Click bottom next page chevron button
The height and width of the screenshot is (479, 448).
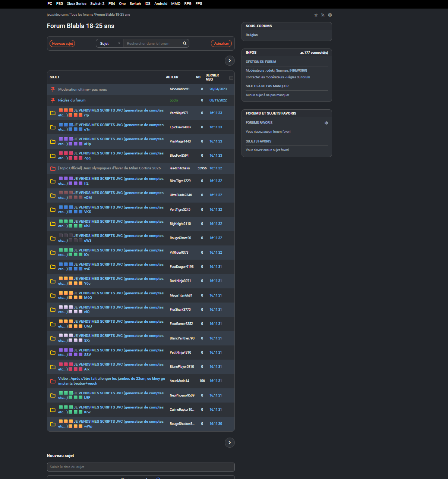[230, 442]
